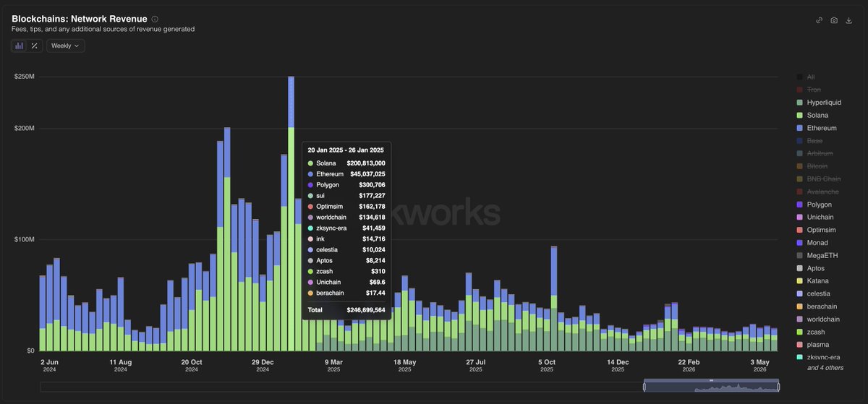
Task: Enable the Bitcoin series in legend
Action: click(812, 166)
